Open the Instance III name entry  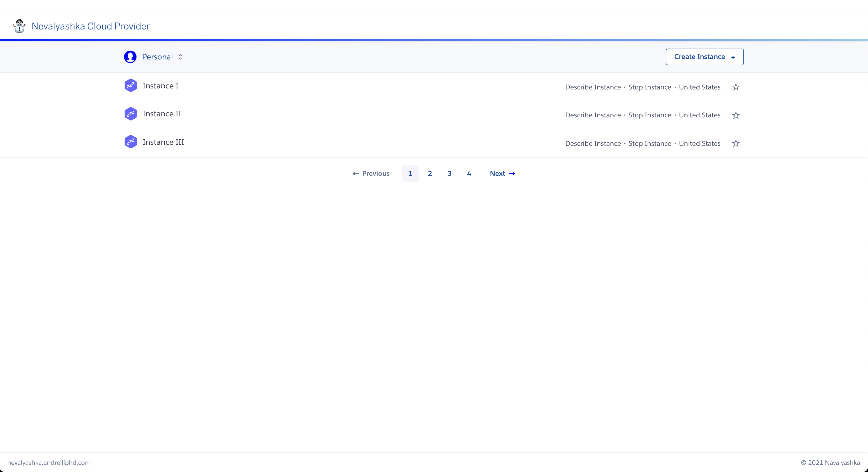(163, 142)
